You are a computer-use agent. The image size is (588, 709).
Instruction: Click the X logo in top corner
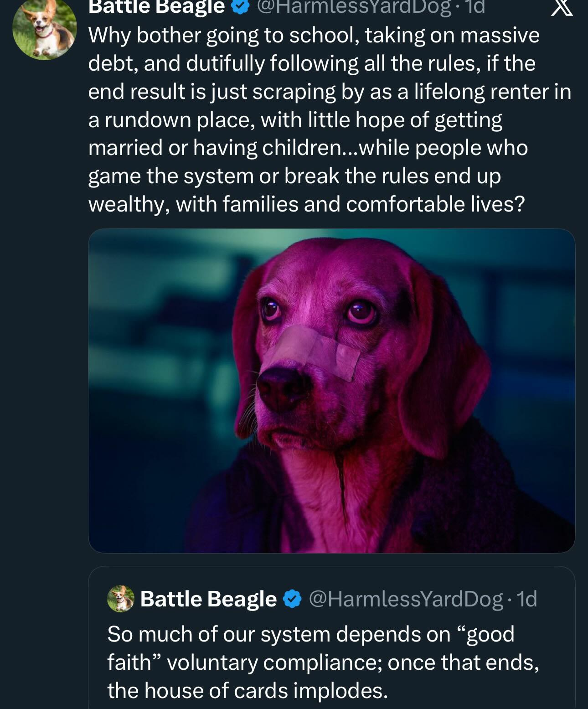(x=562, y=8)
